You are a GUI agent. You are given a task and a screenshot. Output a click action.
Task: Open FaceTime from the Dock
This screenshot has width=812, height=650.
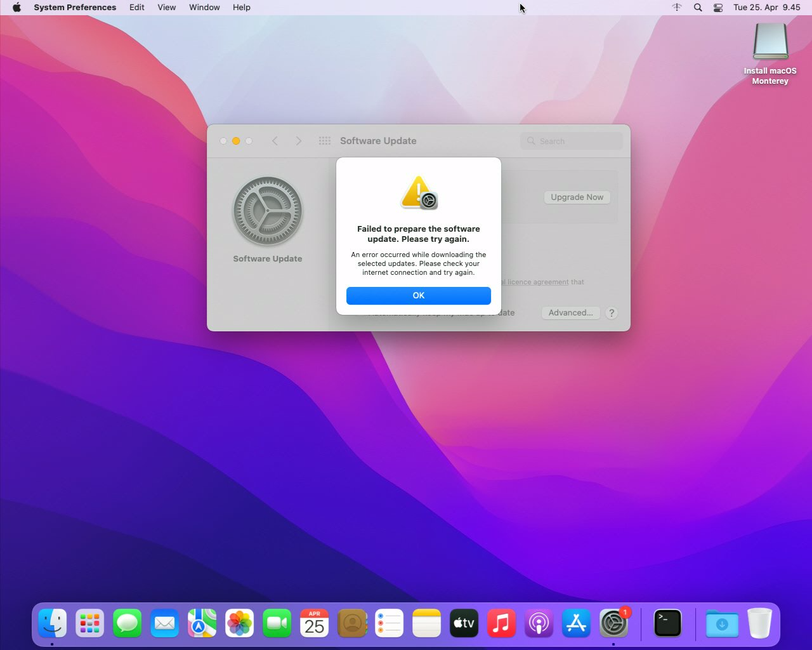pos(277,623)
